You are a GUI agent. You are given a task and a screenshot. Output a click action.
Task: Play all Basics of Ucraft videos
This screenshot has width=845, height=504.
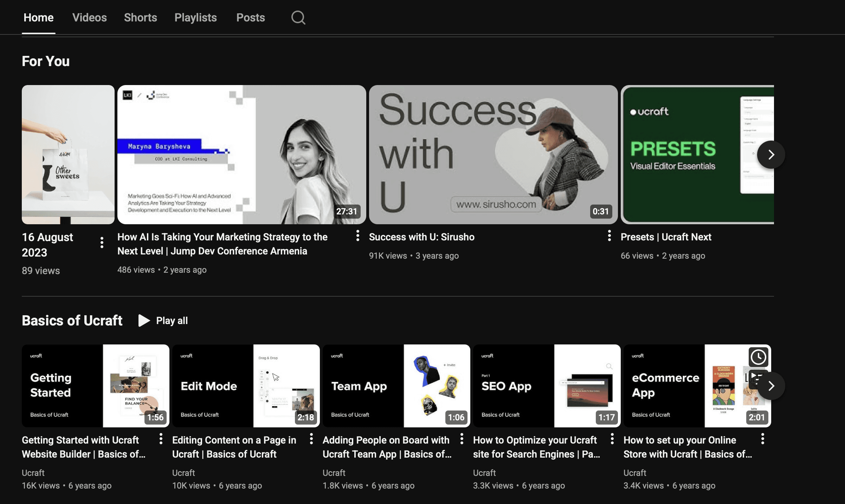(x=163, y=321)
